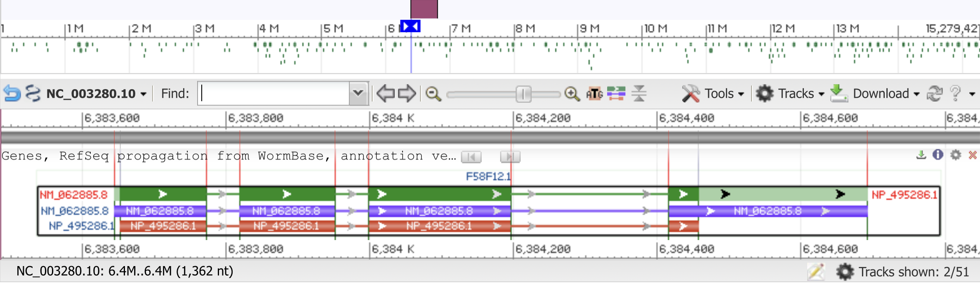Select the first red NP_495286.1 CDS block
Viewport: 980px width, 283px height.
[163, 226]
